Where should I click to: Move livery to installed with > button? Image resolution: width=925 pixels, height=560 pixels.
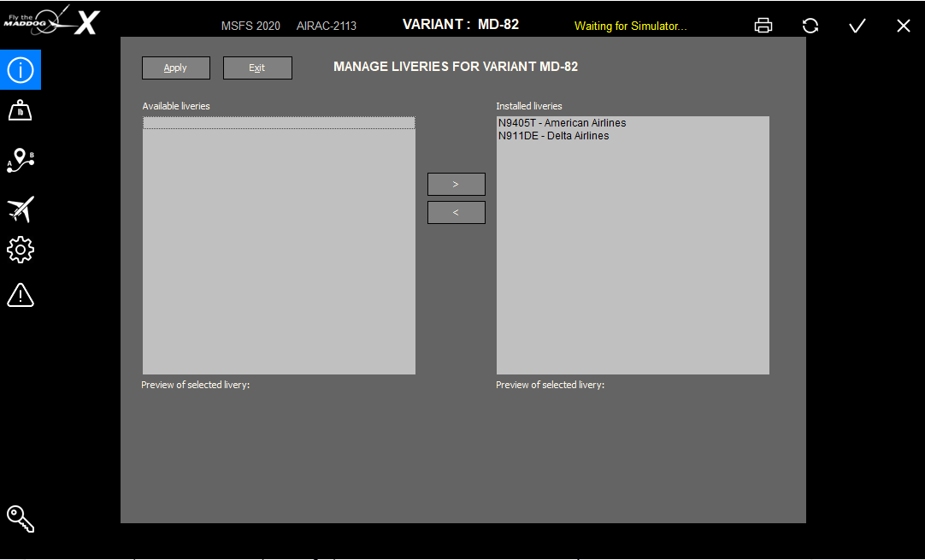[456, 184]
